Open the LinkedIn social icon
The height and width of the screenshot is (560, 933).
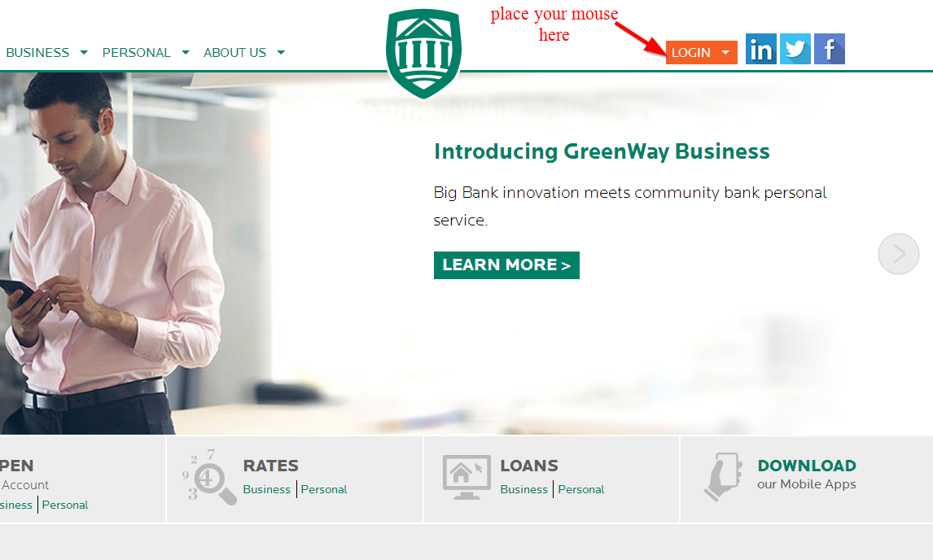click(761, 49)
